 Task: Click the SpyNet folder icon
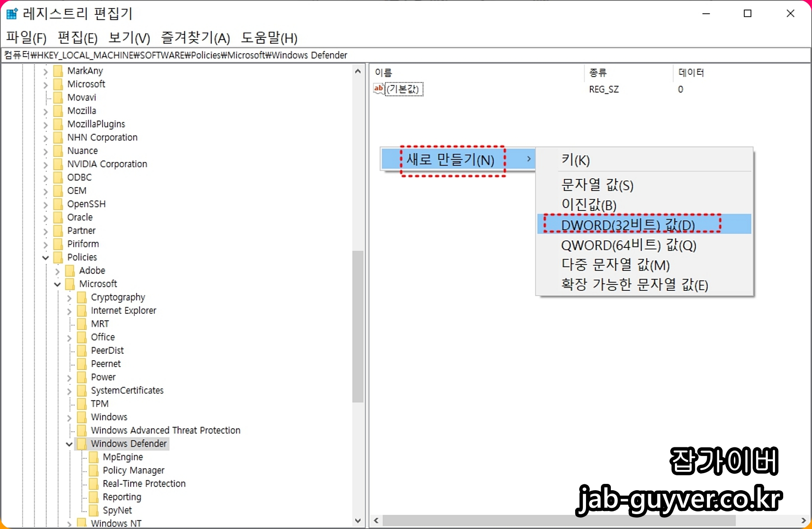tap(93, 510)
